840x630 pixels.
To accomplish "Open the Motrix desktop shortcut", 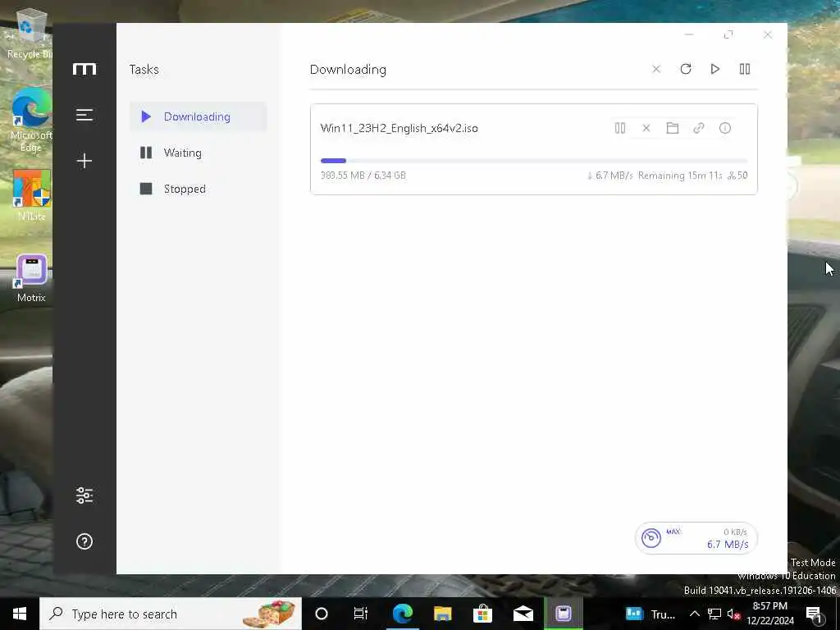I will (31, 279).
